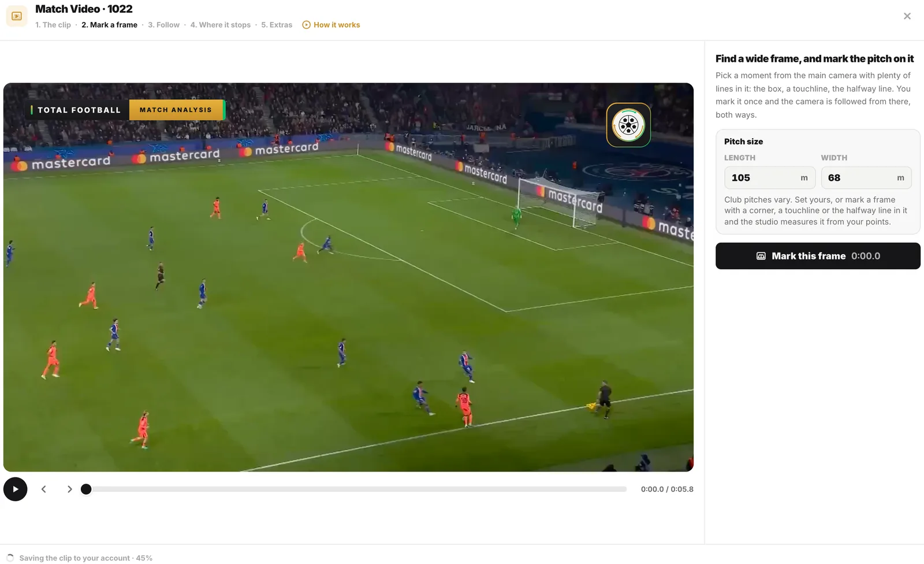Jump to step 3. Follow

click(163, 25)
